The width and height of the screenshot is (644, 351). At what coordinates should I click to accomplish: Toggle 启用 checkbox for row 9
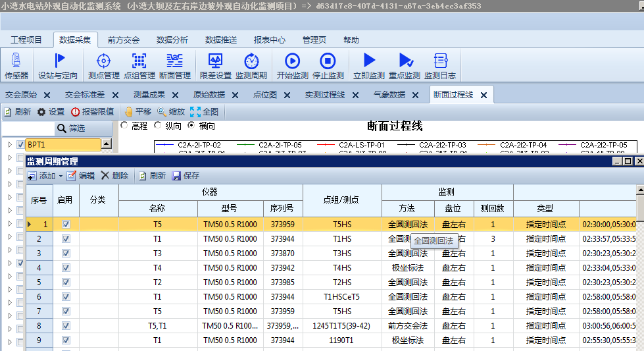(66, 340)
